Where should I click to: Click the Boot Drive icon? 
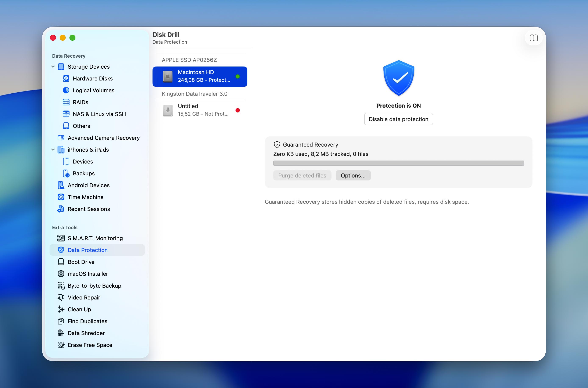pos(61,262)
